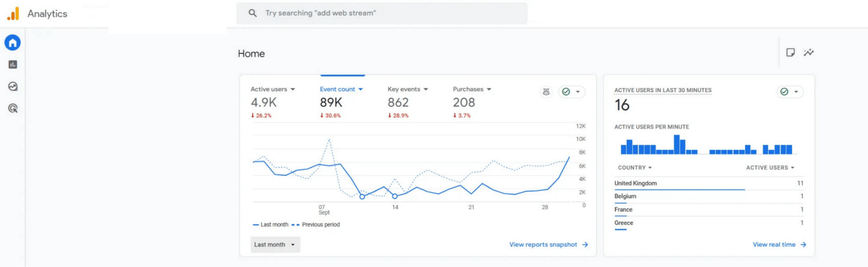Expand the Event count metric dropdown
This screenshot has height=267, width=868.
360,89
